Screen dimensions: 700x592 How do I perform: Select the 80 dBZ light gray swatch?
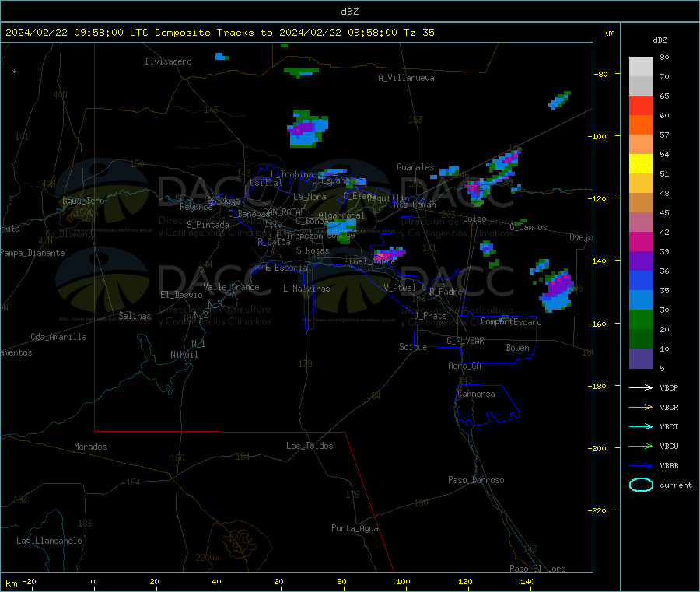click(641, 67)
